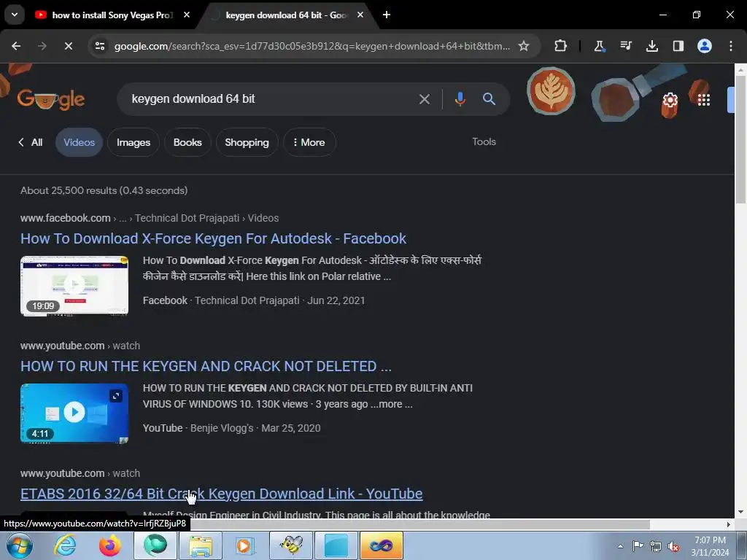Select the Videos filter chip
The image size is (747, 560).
(x=79, y=142)
